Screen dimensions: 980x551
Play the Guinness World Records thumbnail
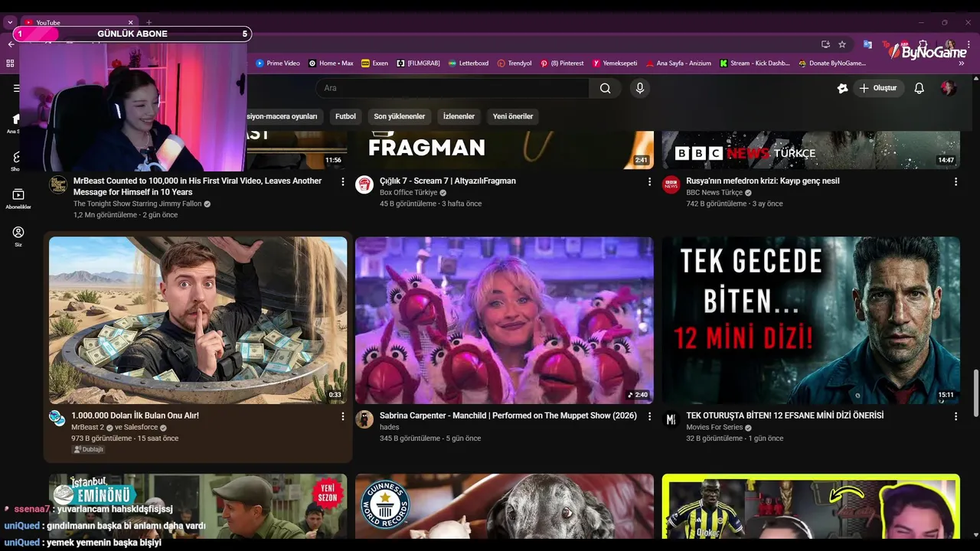(505, 507)
